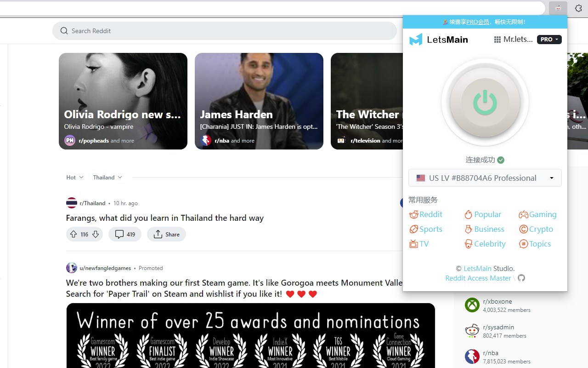
Task: Toggle the LetsMain VPN power button
Action: (x=485, y=102)
